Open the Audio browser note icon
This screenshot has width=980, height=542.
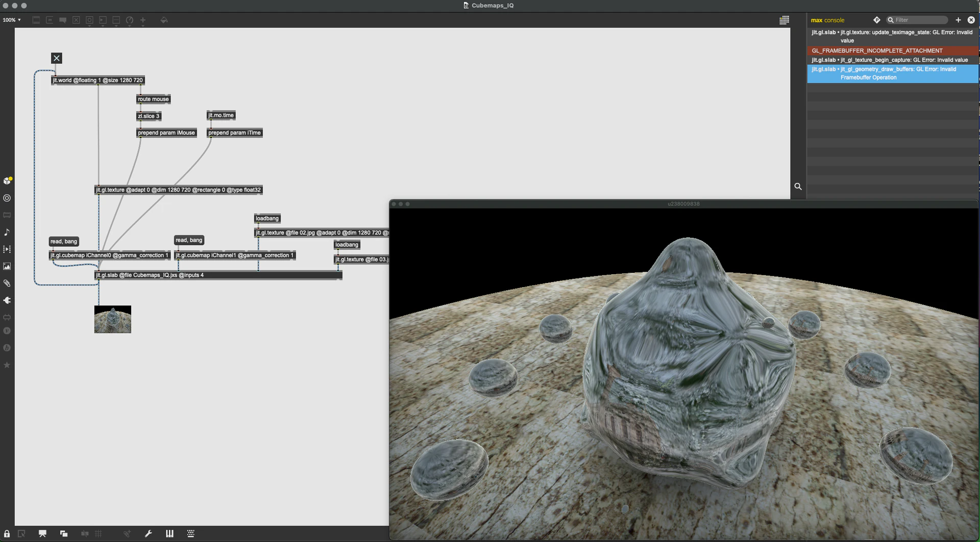(7, 232)
